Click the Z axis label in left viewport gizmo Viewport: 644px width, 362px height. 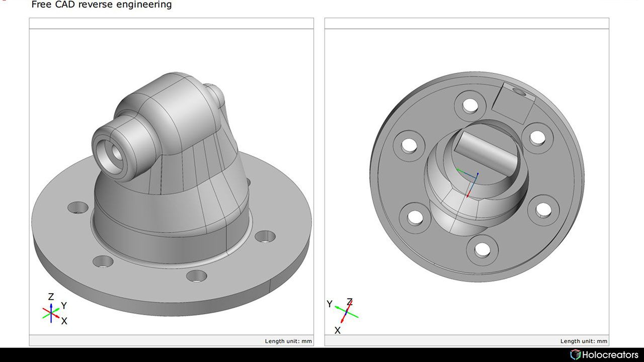point(51,297)
